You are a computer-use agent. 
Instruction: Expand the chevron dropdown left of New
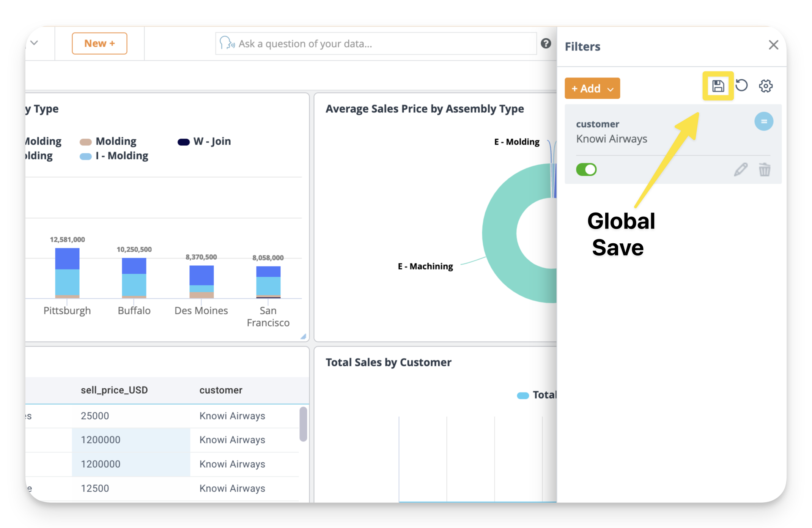coord(35,43)
